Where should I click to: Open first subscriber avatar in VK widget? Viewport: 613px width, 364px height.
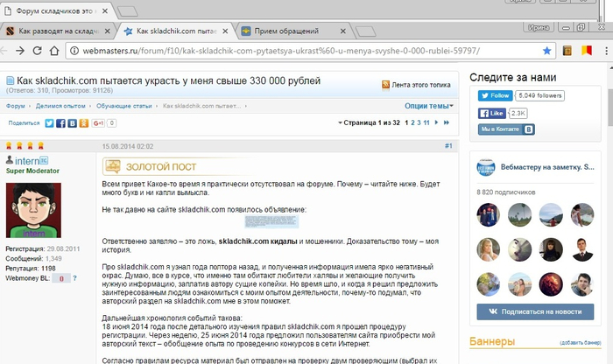click(489, 214)
